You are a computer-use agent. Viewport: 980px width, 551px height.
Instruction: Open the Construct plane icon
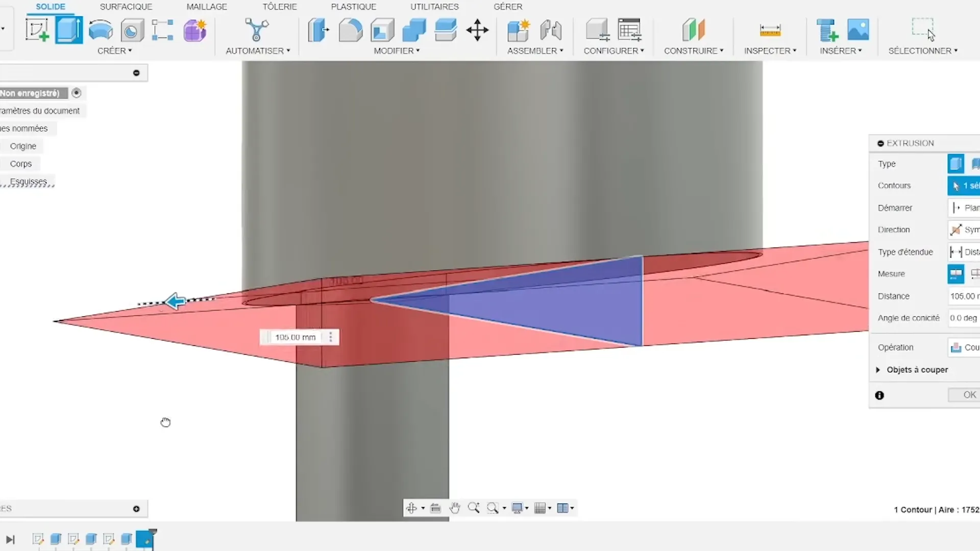[x=693, y=30]
